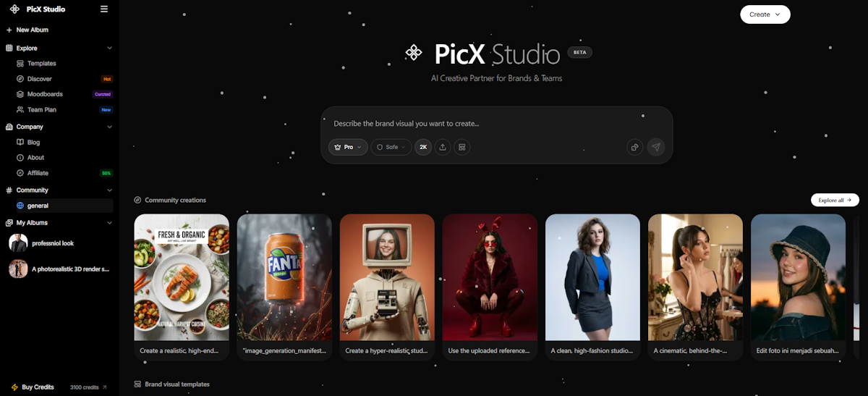The width and height of the screenshot is (868, 396).
Task: Click the Community creations header icon
Action: point(137,200)
